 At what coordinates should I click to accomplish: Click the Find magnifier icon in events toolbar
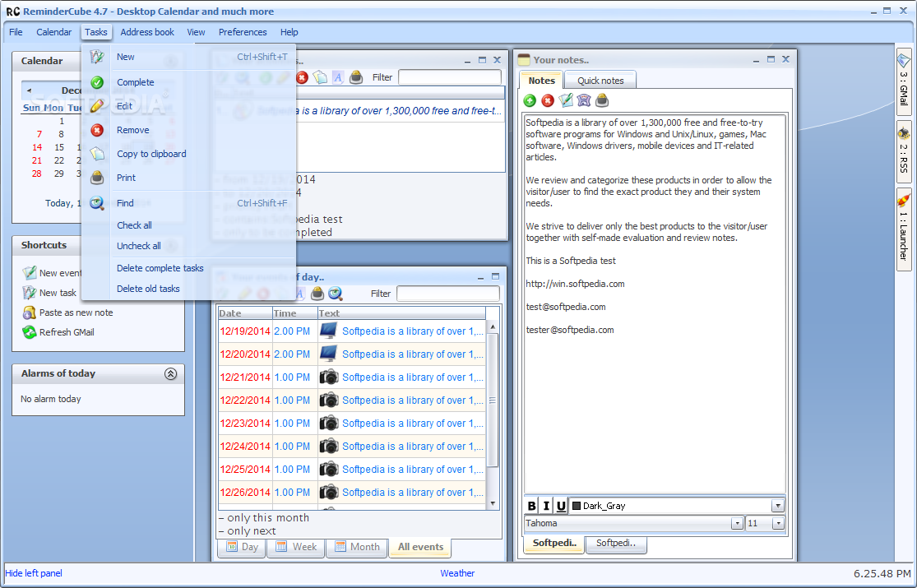(x=335, y=293)
